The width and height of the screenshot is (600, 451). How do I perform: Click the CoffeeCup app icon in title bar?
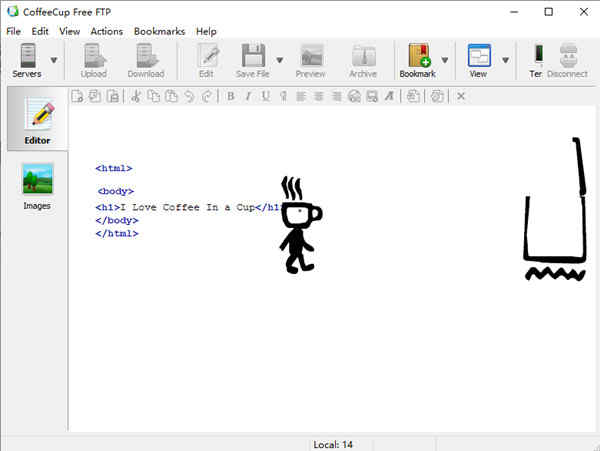[x=13, y=11]
